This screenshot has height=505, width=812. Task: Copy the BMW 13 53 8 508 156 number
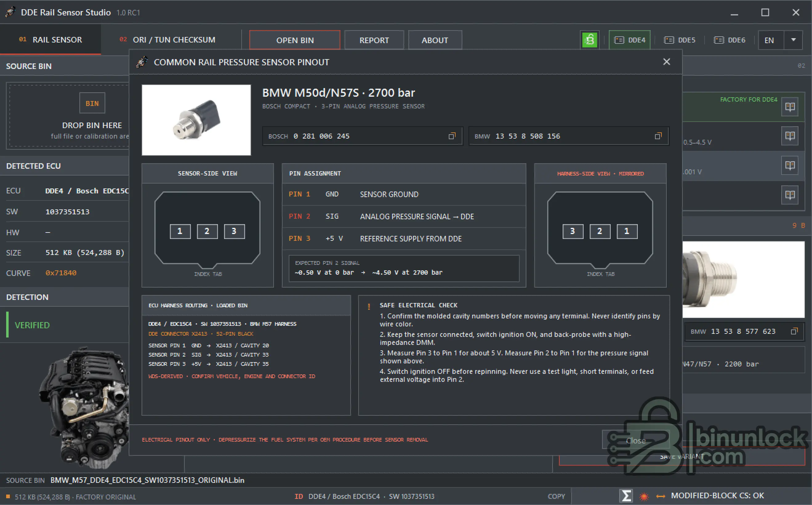point(658,136)
